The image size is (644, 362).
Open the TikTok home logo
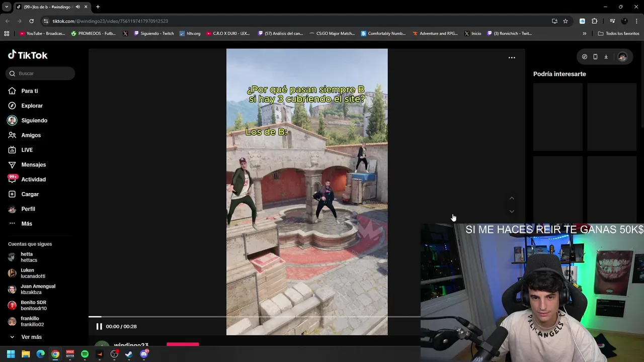pos(28,55)
